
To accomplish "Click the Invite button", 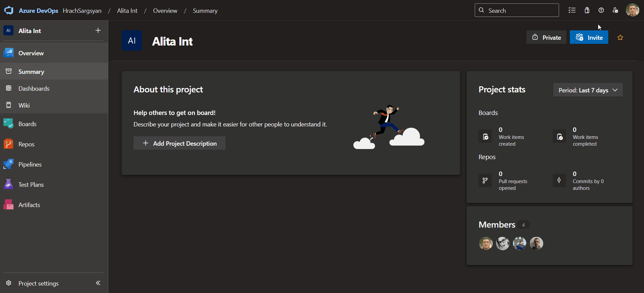I will pyautogui.click(x=589, y=37).
